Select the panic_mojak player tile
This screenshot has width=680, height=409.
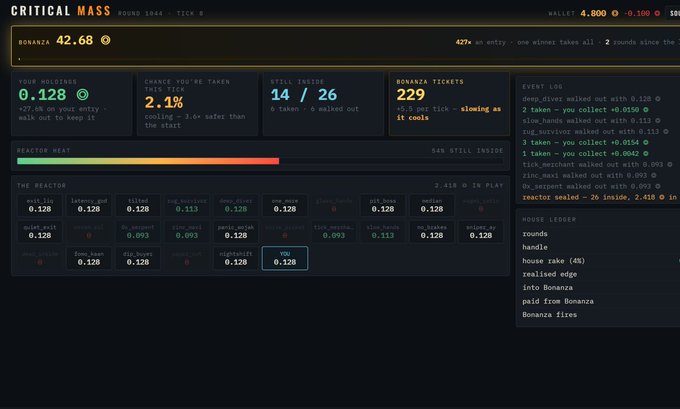[236, 232]
